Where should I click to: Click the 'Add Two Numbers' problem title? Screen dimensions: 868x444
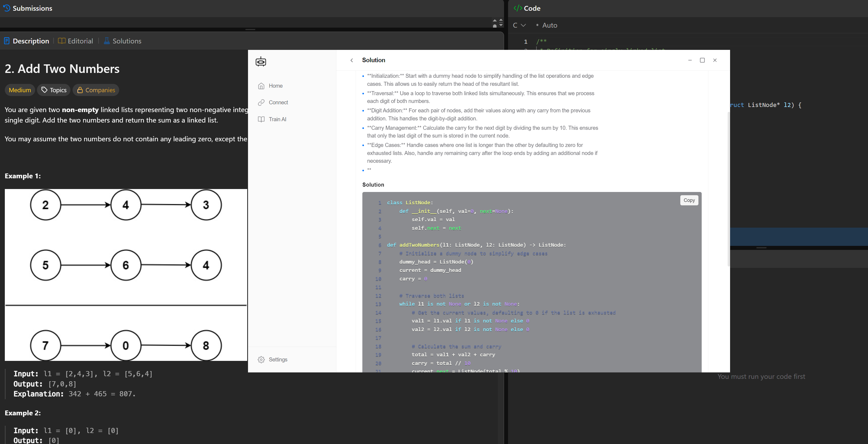62,68
